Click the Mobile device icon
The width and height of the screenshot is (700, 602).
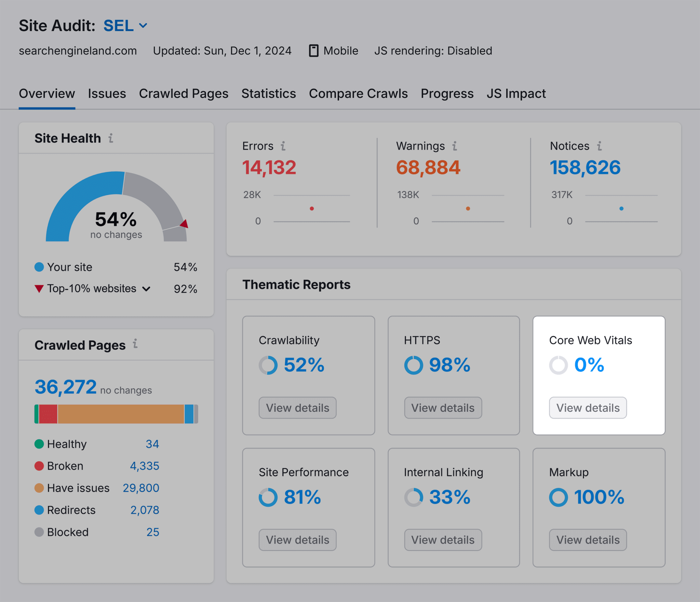coord(314,51)
